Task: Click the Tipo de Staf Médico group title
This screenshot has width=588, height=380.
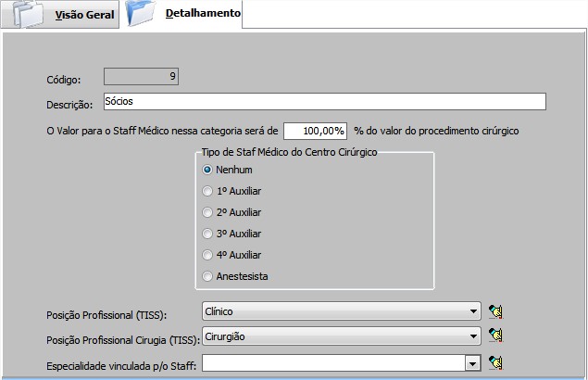Action: click(290, 152)
